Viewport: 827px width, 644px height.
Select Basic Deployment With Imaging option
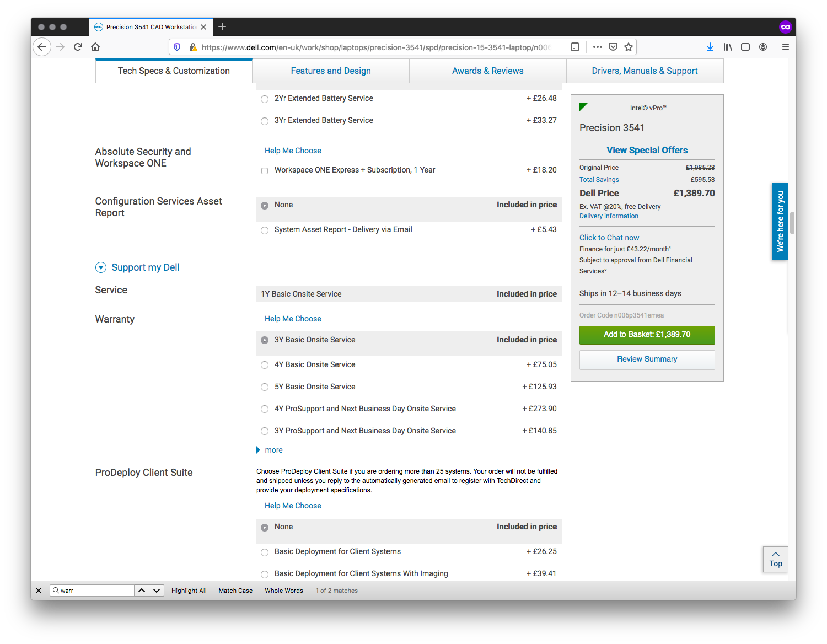pyautogui.click(x=265, y=574)
